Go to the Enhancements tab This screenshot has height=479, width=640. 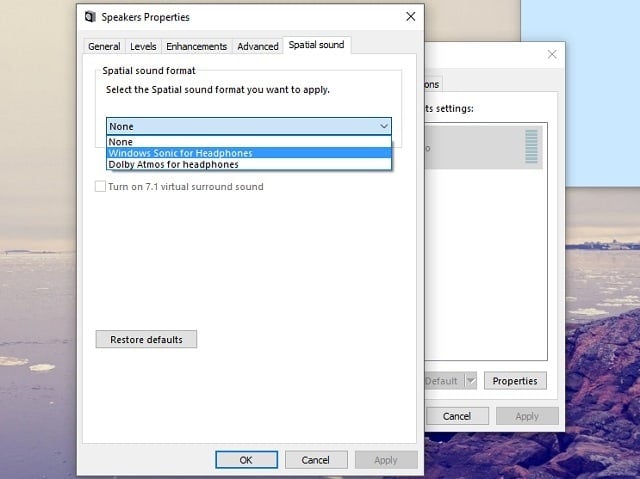click(x=196, y=47)
